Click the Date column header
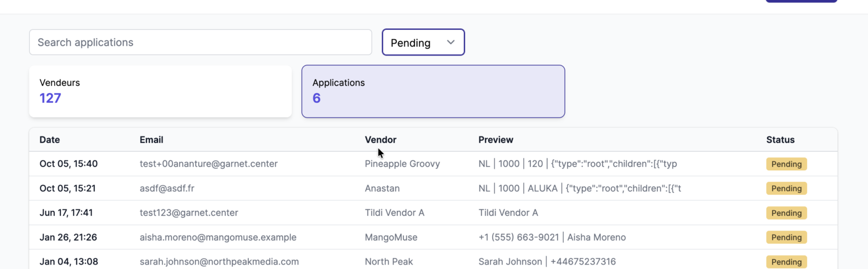 pos(50,140)
